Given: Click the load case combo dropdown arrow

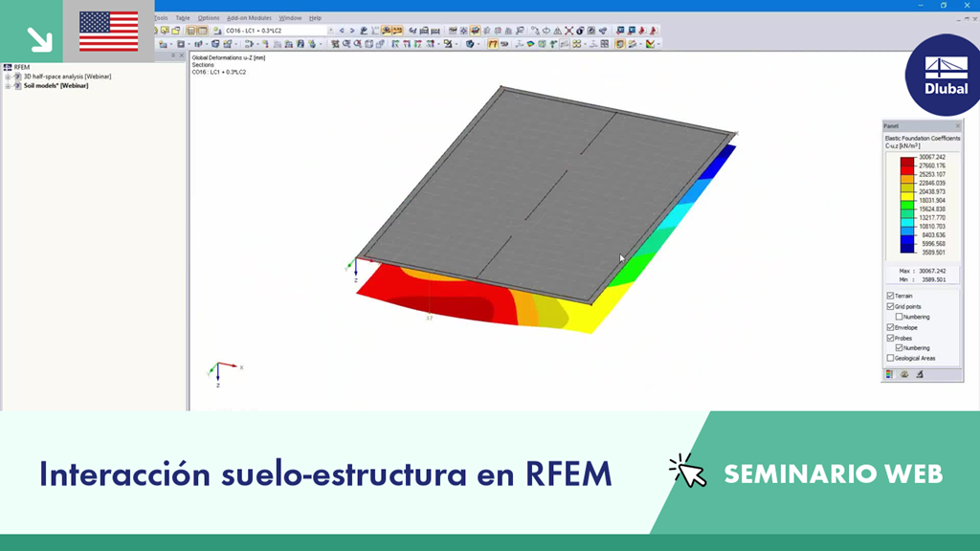Looking at the screenshot, I should (330, 31).
